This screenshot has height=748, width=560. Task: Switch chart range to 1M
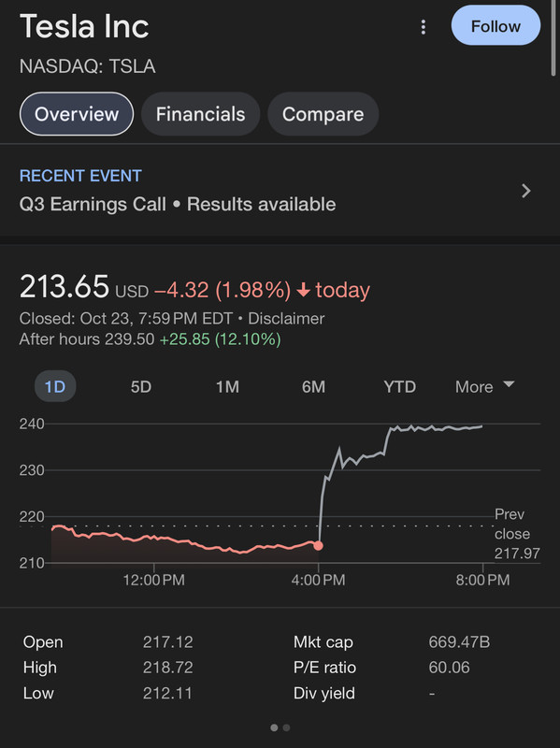pyautogui.click(x=227, y=386)
